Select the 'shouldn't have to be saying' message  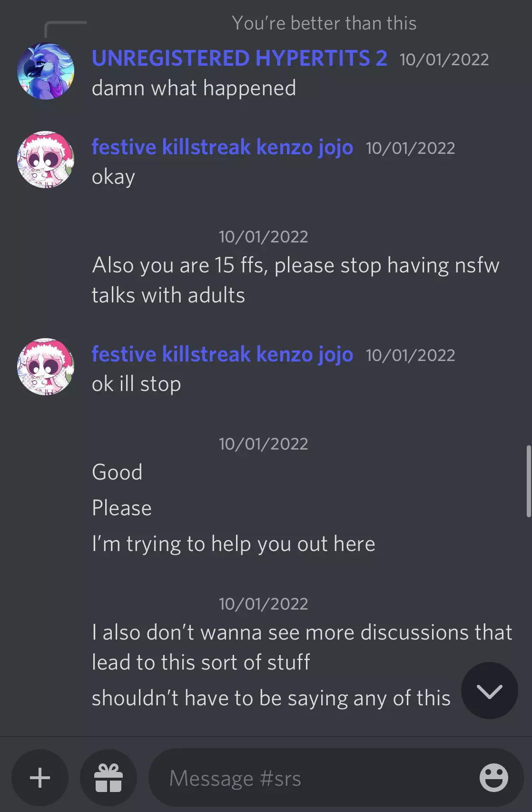click(271, 698)
